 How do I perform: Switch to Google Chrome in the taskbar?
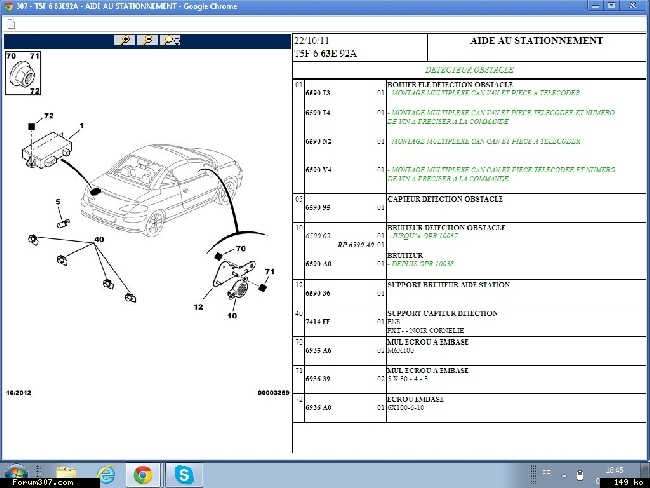coord(143,475)
